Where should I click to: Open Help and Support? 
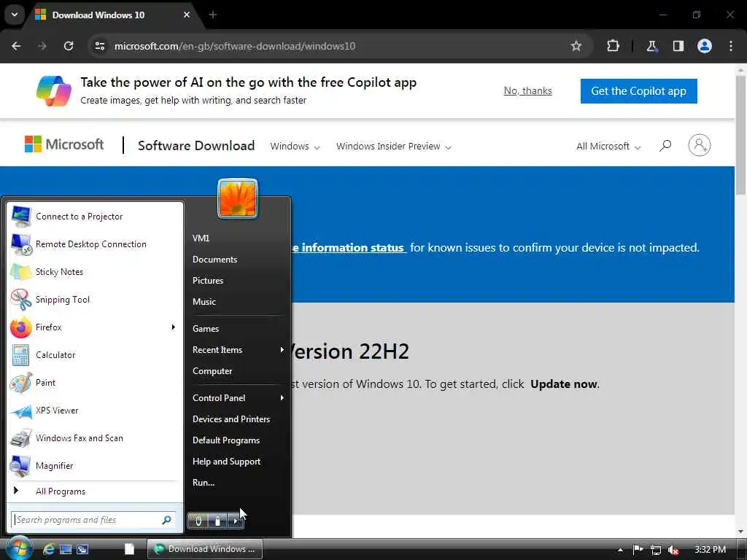click(x=226, y=462)
